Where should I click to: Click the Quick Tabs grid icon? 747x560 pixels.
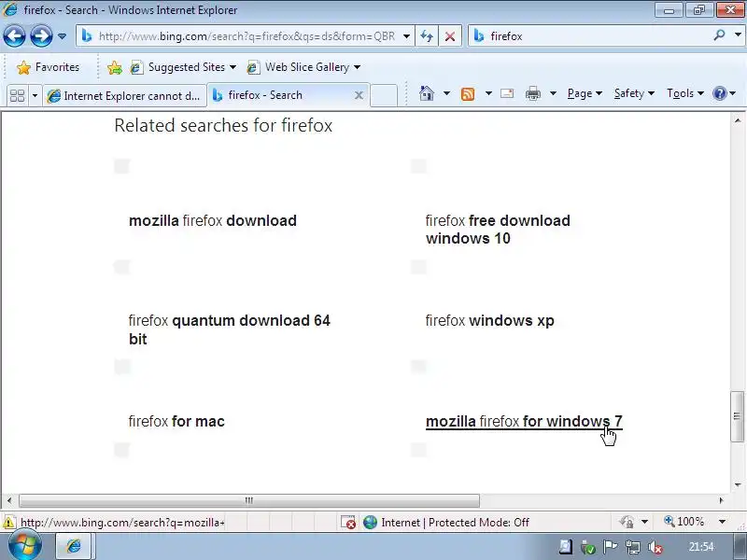(x=17, y=96)
